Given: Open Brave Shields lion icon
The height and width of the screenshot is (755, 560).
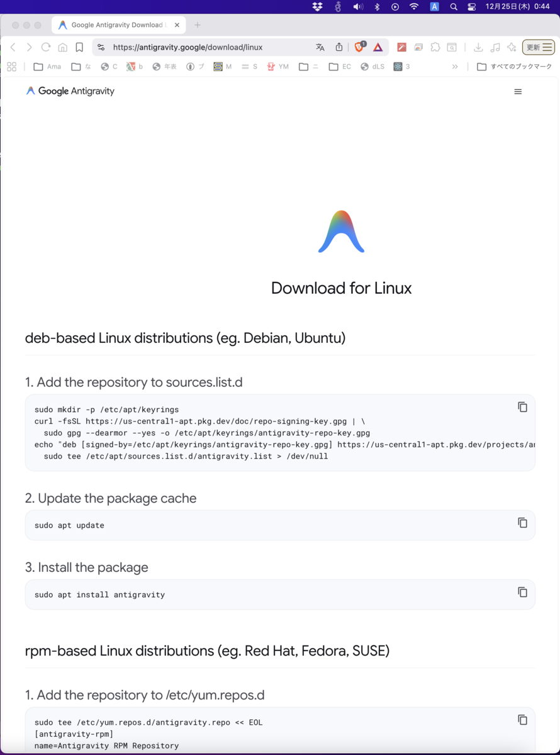Looking at the screenshot, I should pyautogui.click(x=359, y=47).
